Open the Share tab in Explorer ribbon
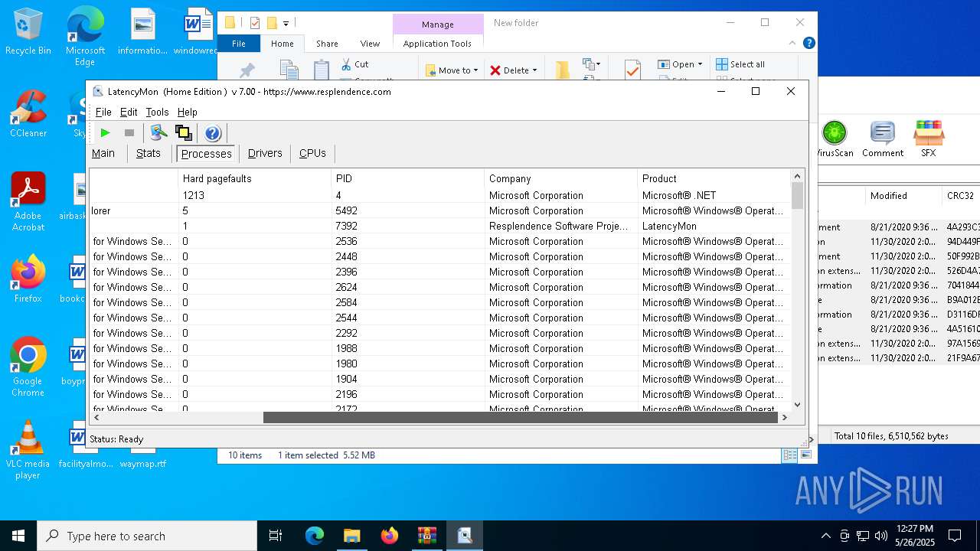Image resolution: width=980 pixels, height=551 pixels. click(327, 44)
